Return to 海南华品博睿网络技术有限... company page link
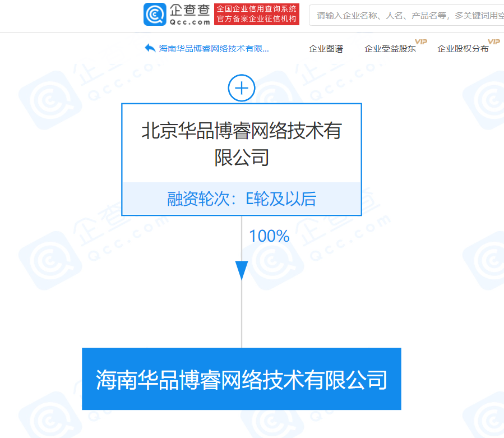The width and height of the screenshot is (504, 438). pos(214,49)
